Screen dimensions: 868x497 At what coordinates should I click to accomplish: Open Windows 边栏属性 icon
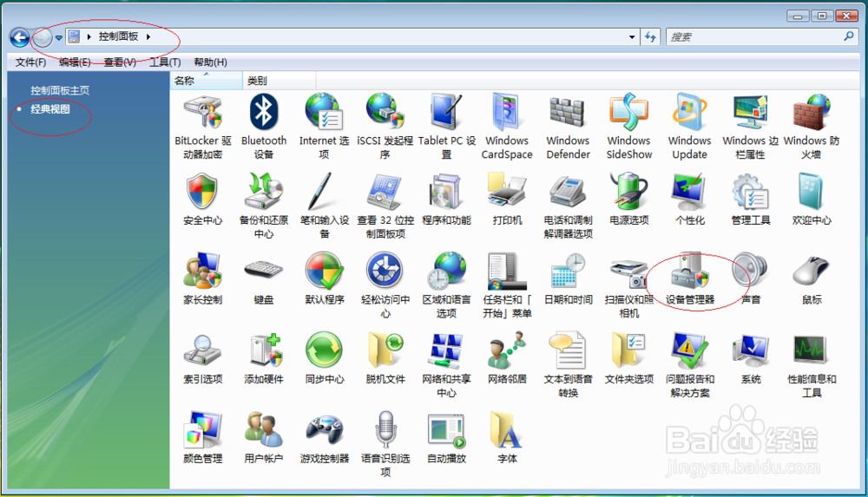[751, 113]
